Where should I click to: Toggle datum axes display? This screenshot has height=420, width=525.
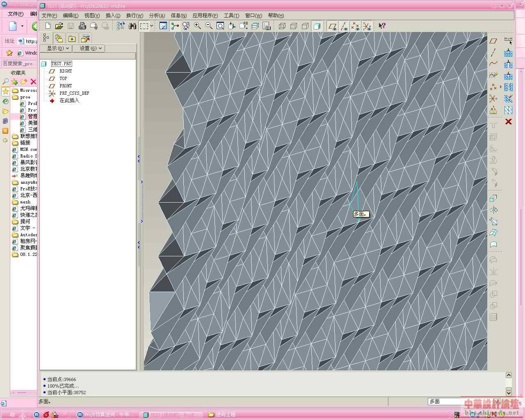[x=344, y=26]
